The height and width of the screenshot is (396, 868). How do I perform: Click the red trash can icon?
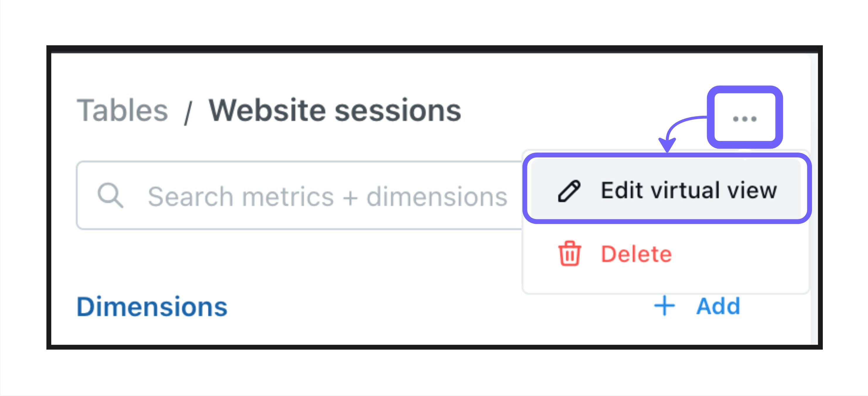pyautogui.click(x=569, y=254)
